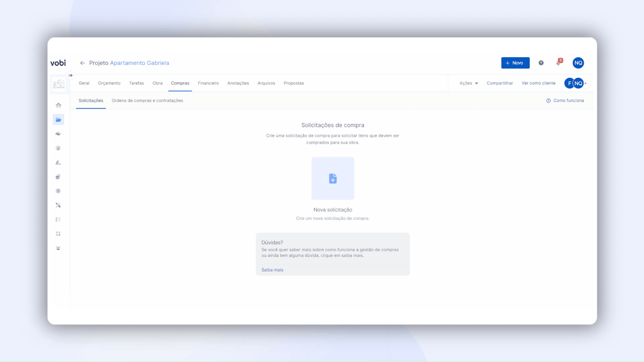Viewport: 644px width, 362px height.
Task: Click the team people icon in sidebar
Action: tap(58, 248)
